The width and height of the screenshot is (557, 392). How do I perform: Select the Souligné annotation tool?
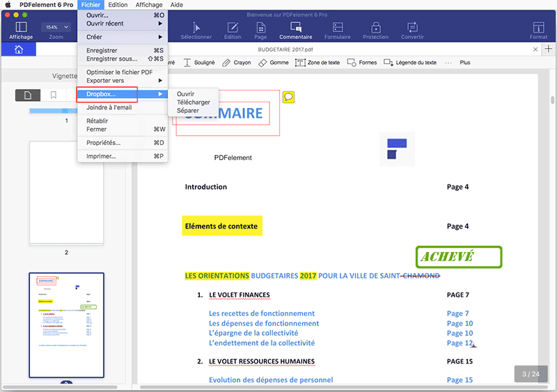(199, 63)
